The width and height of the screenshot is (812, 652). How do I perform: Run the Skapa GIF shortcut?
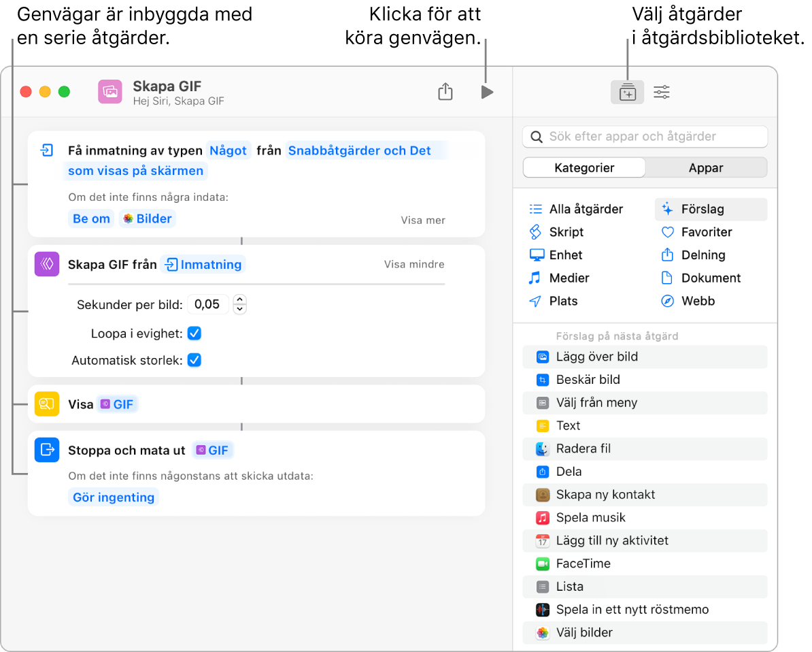(x=487, y=91)
